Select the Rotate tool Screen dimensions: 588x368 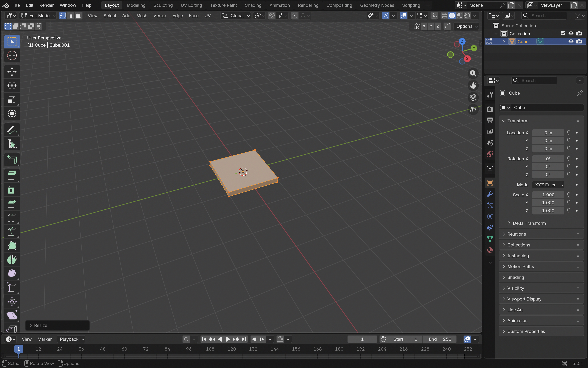pos(12,86)
